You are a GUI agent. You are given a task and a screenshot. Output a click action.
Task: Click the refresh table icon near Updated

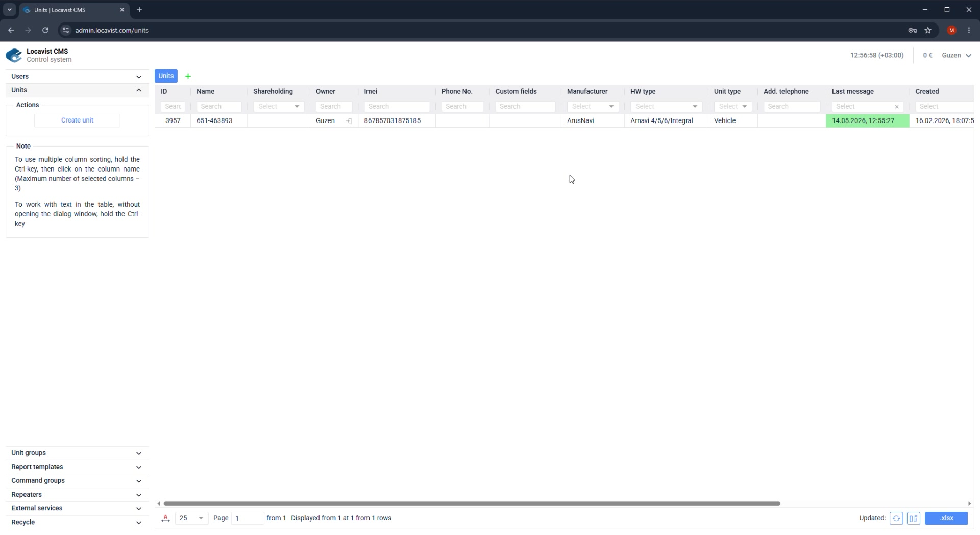(896, 518)
